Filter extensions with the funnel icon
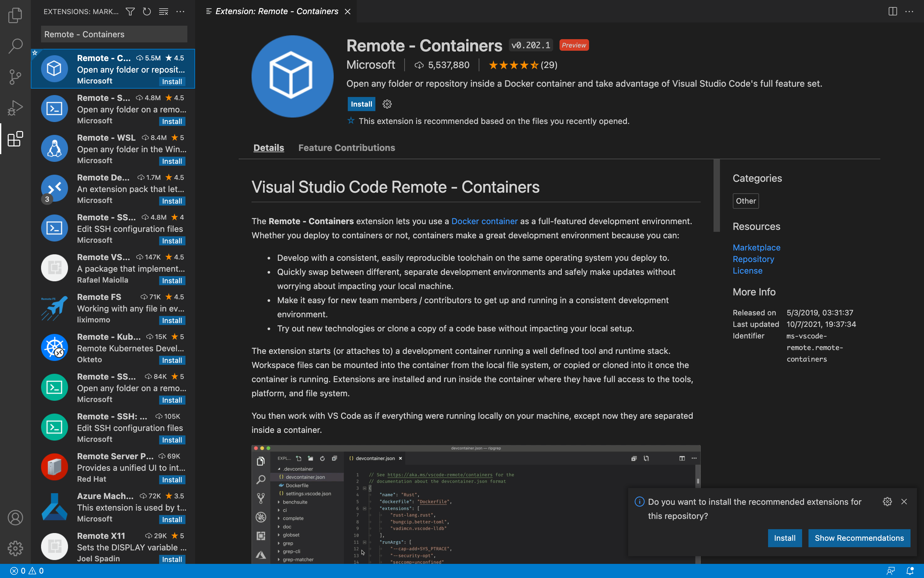The height and width of the screenshot is (578, 924). pyautogui.click(x=130, y=12)
